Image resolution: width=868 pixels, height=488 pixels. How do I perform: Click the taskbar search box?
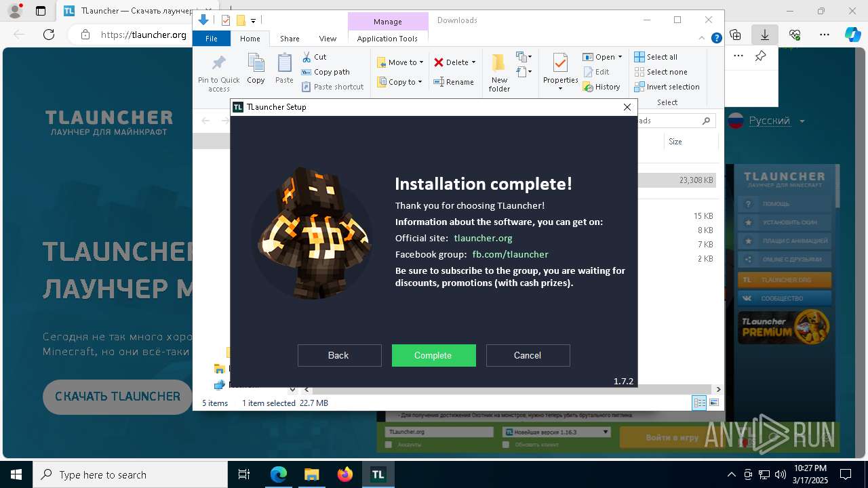(x=130, y=474)
